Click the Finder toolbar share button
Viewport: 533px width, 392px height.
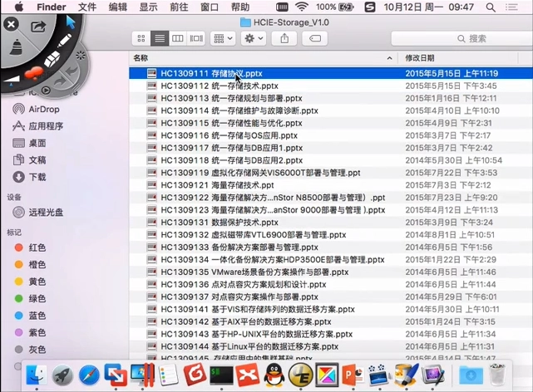tap(284, 38)
